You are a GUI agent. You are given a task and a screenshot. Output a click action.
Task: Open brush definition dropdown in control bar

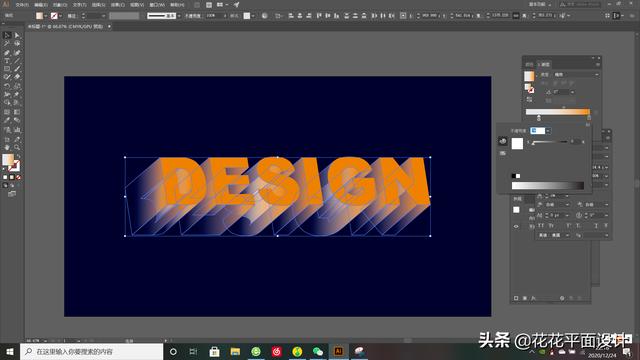coord(179,16)
